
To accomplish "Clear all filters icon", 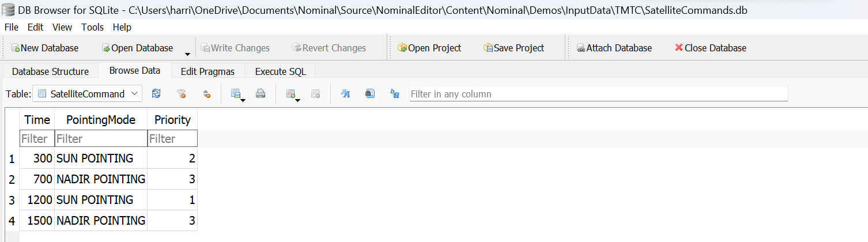I will tap(182, 94).
